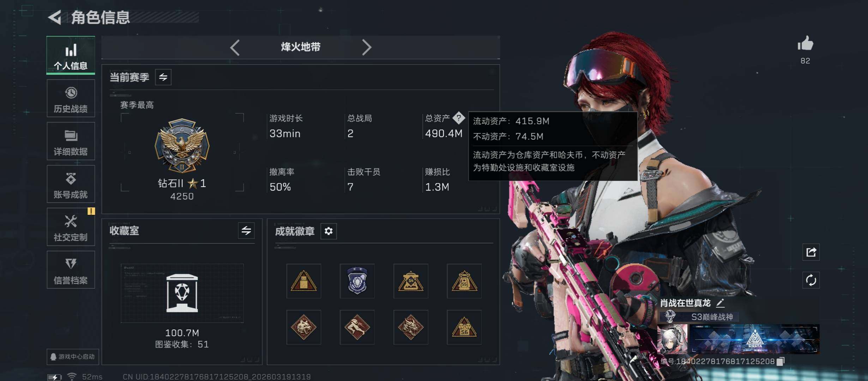Click the 游戏中心启动 button
The width and height of the screenshot is (868, 381).
pos(73,357)
